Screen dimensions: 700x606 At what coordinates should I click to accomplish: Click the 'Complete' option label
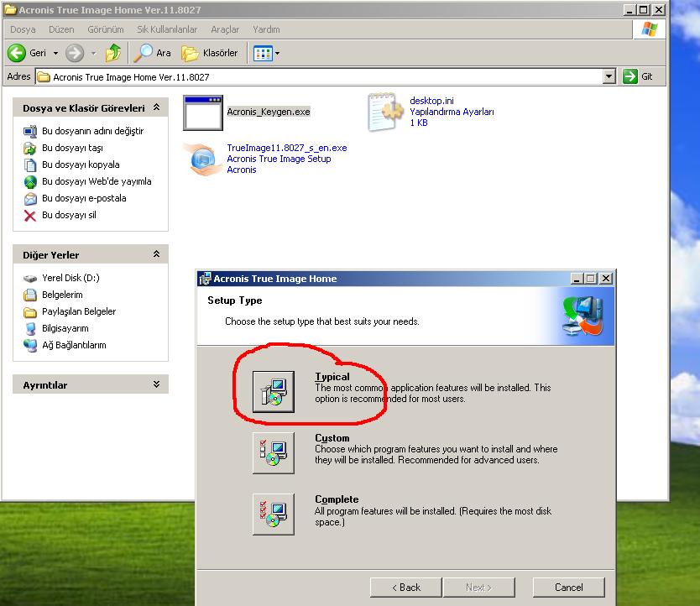337,499
